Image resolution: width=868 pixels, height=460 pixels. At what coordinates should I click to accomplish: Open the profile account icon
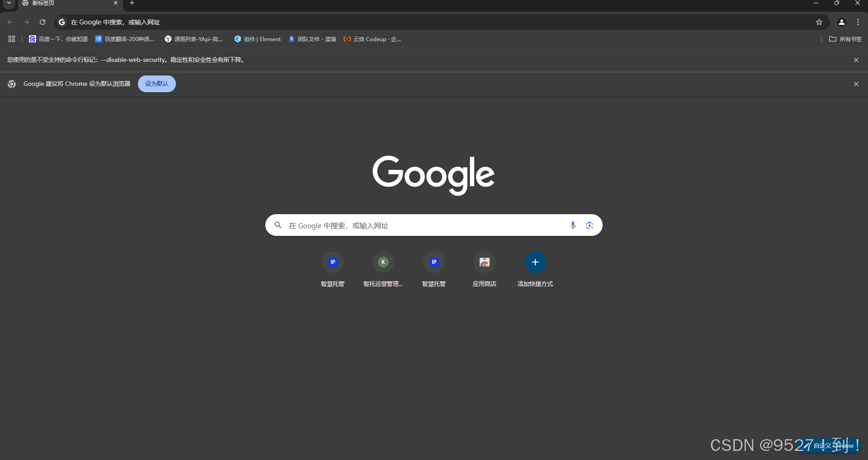[x=842, y=22]
